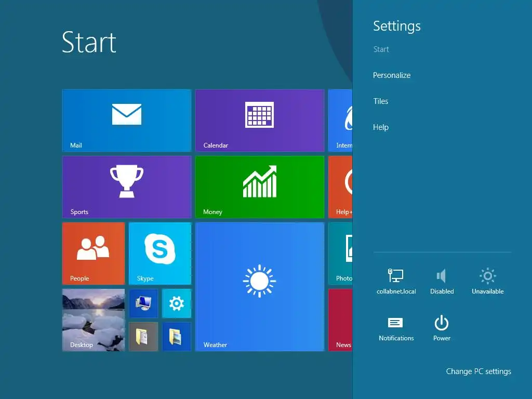Open the small computer monitor tile
Viewport: 532px width, 399px height.
pos(143,303)
